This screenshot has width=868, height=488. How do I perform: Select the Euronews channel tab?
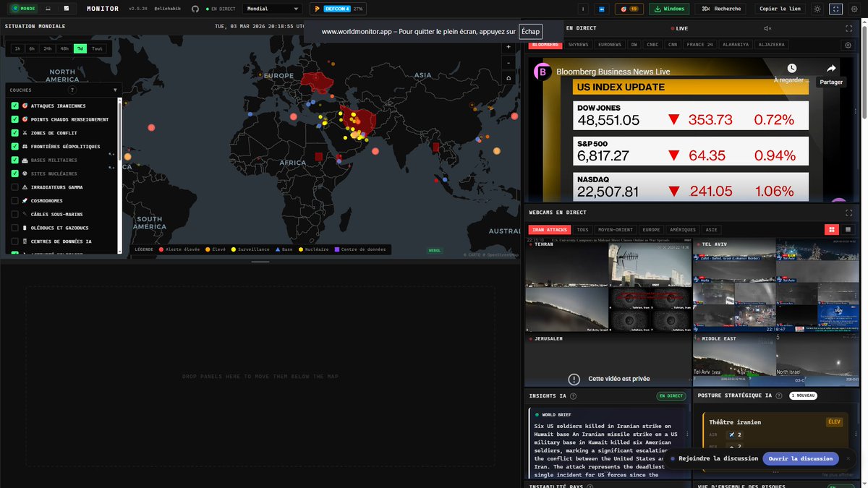609,45
